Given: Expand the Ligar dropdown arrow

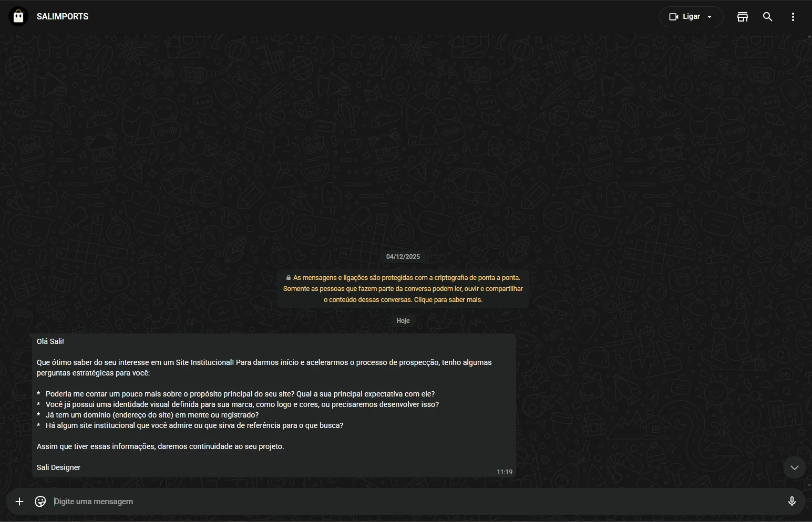Looking at the screenshot, I should point(710,17).
